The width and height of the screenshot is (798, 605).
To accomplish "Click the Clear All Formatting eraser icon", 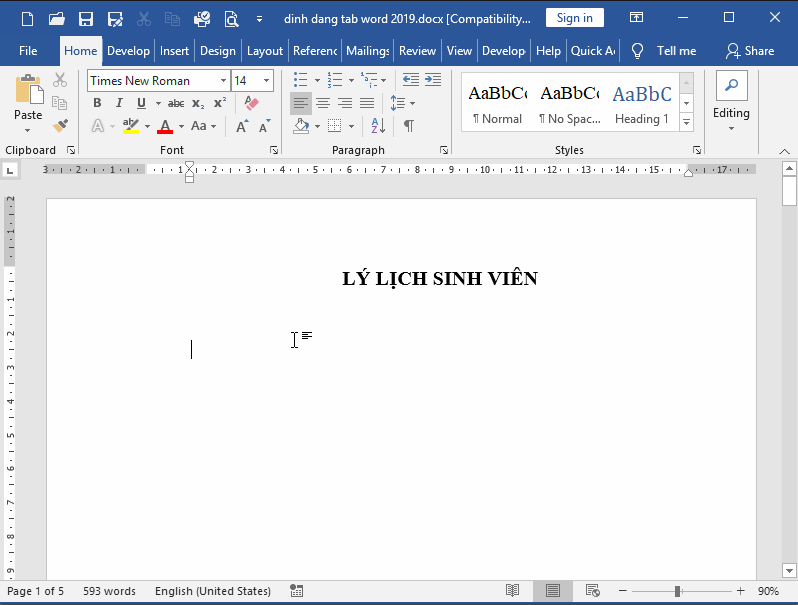I will tap(251, 103).
